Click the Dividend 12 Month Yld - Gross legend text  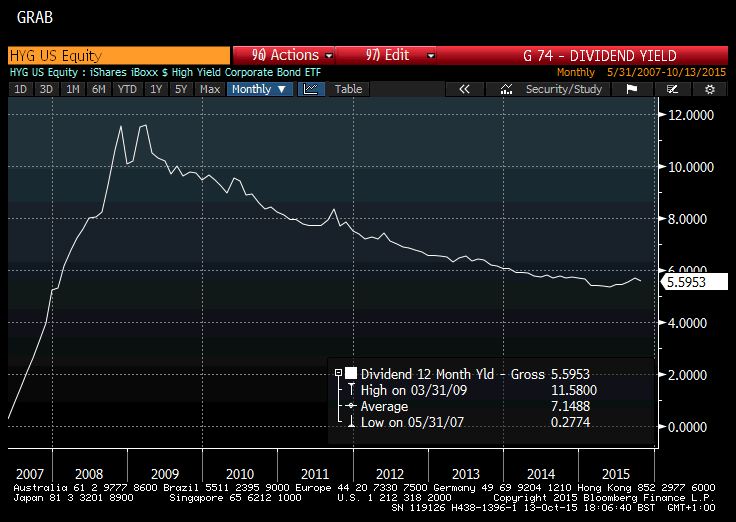pyautogui.click(x=452, y=374)
